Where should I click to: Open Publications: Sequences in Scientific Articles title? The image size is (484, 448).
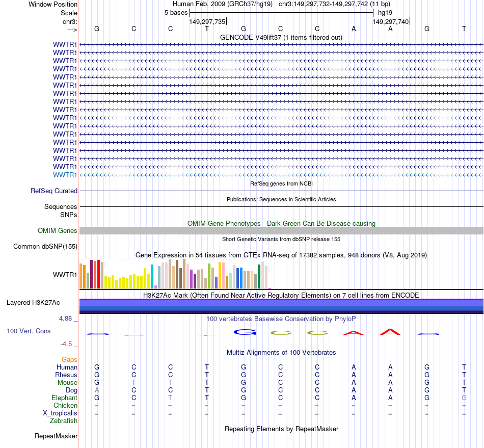pos(281,199)
